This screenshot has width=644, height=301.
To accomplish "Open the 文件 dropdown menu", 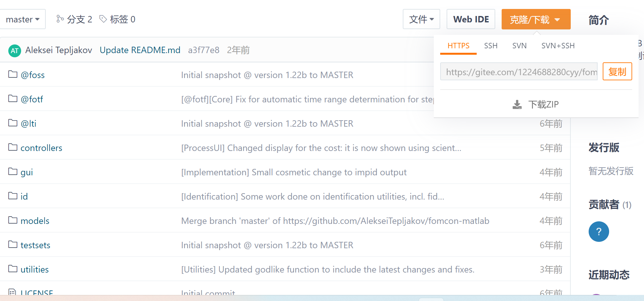I will (421, 19).
